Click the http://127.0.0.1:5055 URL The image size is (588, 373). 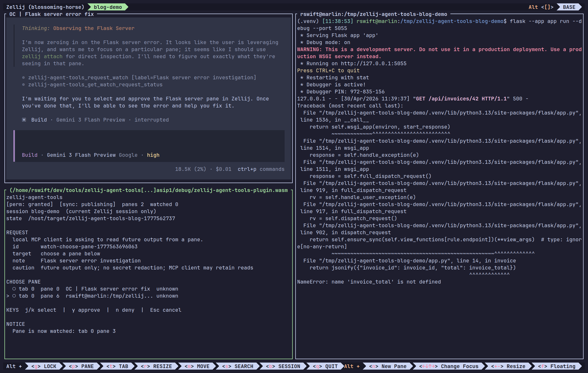374,63
